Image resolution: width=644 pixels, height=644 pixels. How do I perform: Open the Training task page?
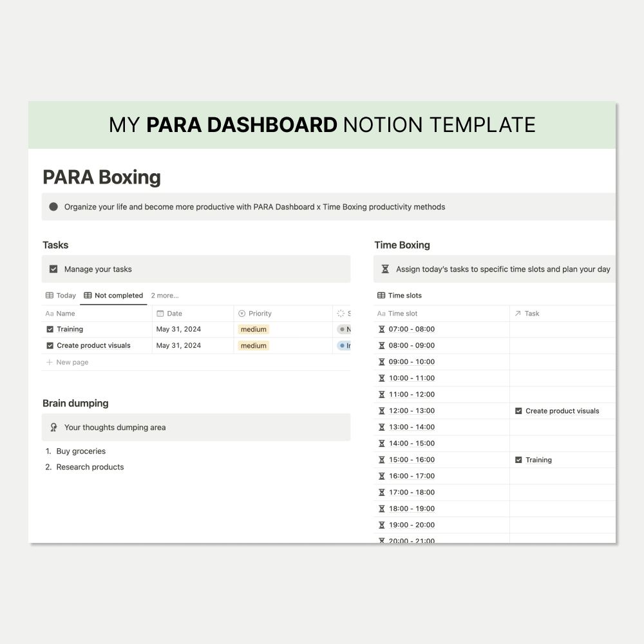[x=70, y=329]
